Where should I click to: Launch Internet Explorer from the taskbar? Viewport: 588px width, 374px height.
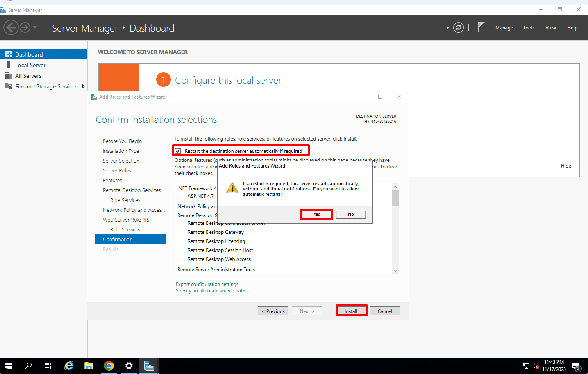click(x=68, y=365)
